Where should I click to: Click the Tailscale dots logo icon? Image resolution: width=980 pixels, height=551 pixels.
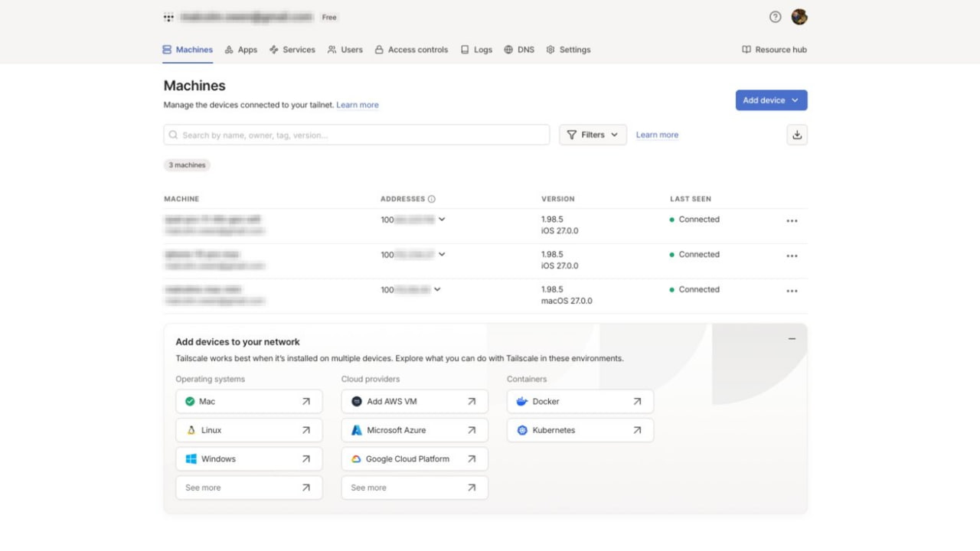168,17
